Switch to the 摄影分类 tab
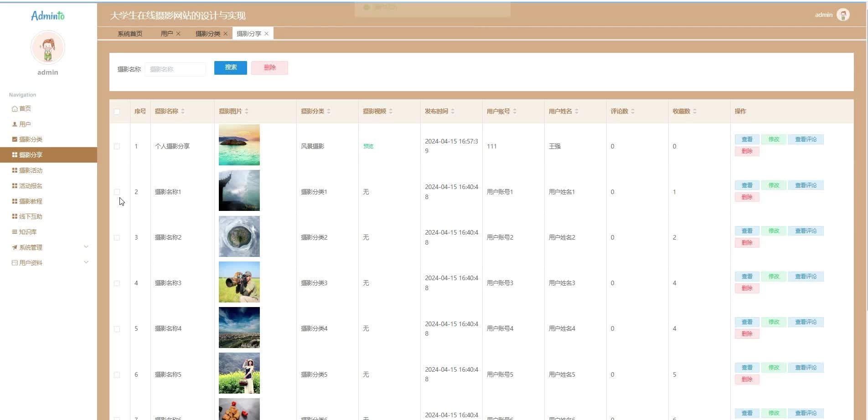868x420 pixels. click(208, 34)
